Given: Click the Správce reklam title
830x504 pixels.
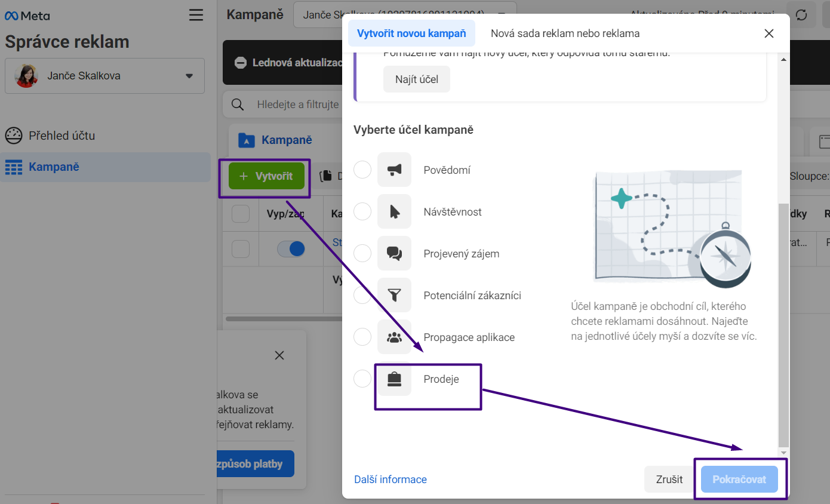Looking at the screenshot, I should tap(67, 42).
